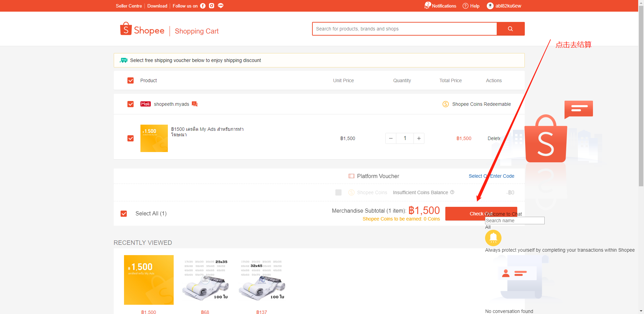Open the Download link

click(x=157, y=6)
